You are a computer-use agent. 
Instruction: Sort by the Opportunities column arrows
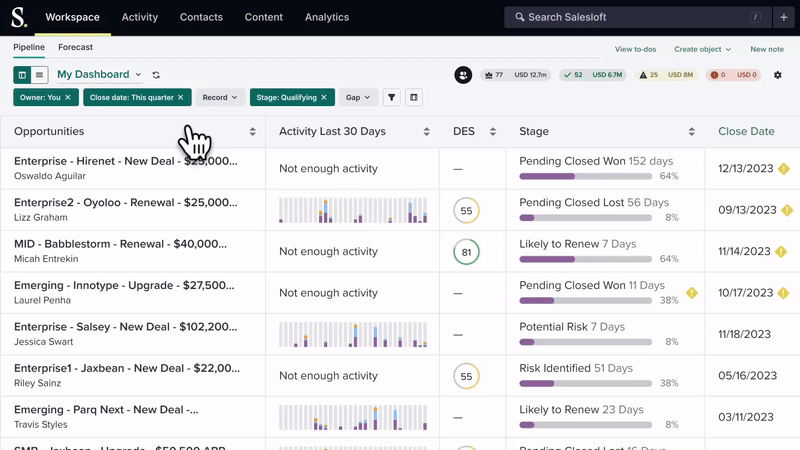click(x=252, y=132)
